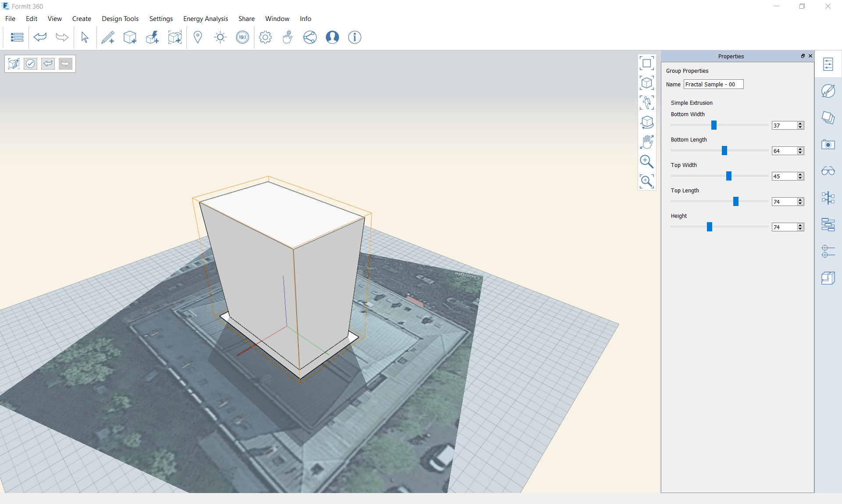Open the Energy Analysis menu

tap(205, 19)
